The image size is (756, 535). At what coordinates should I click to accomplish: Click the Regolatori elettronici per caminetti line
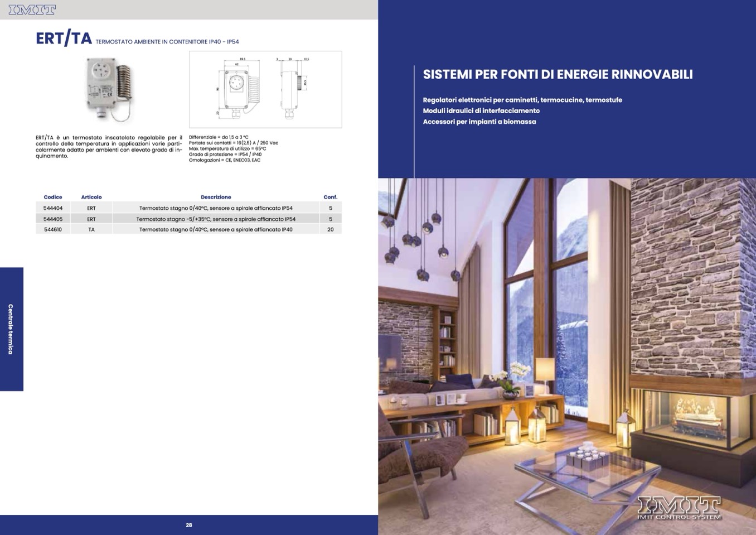(522, 100)
